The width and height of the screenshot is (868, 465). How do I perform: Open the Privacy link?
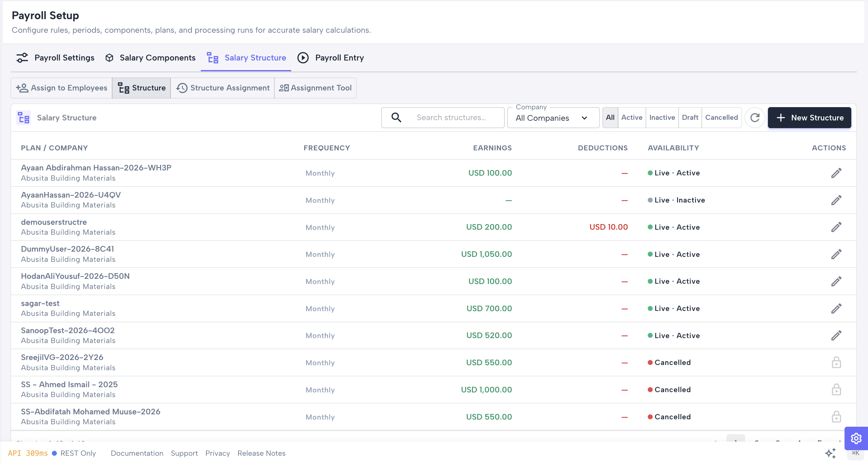click(217, 453)
